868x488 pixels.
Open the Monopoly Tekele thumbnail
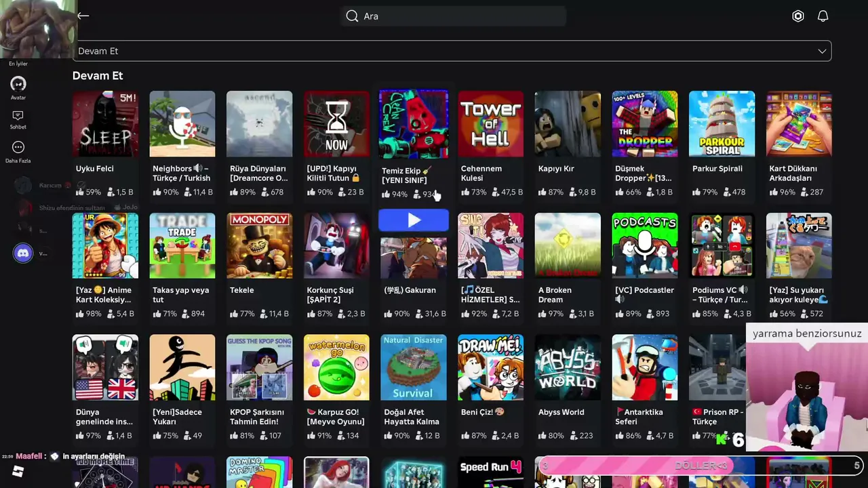tap(260, 246)
